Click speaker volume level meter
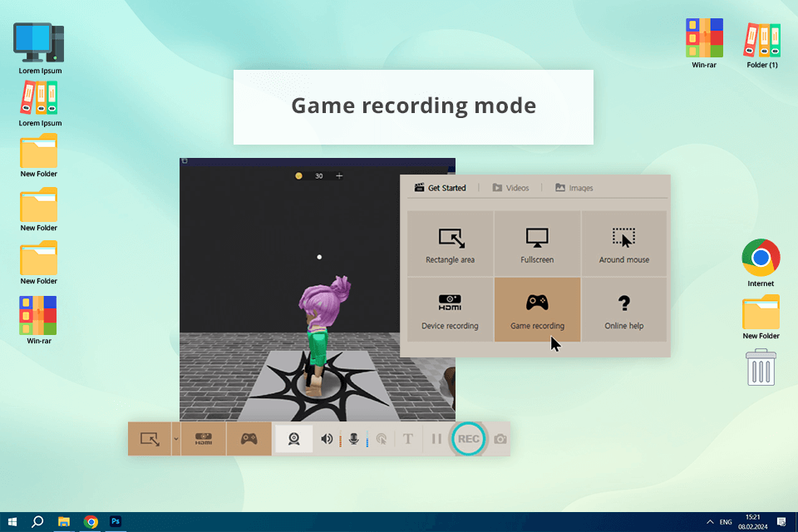Viewport: 798px width, 532px height. click(x=340, y=439)
